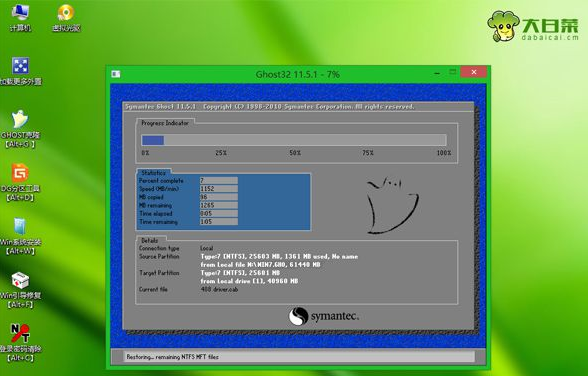Click the MB remaining value 1265
Viewport: 588px width, 376px height.
point(219,205)
